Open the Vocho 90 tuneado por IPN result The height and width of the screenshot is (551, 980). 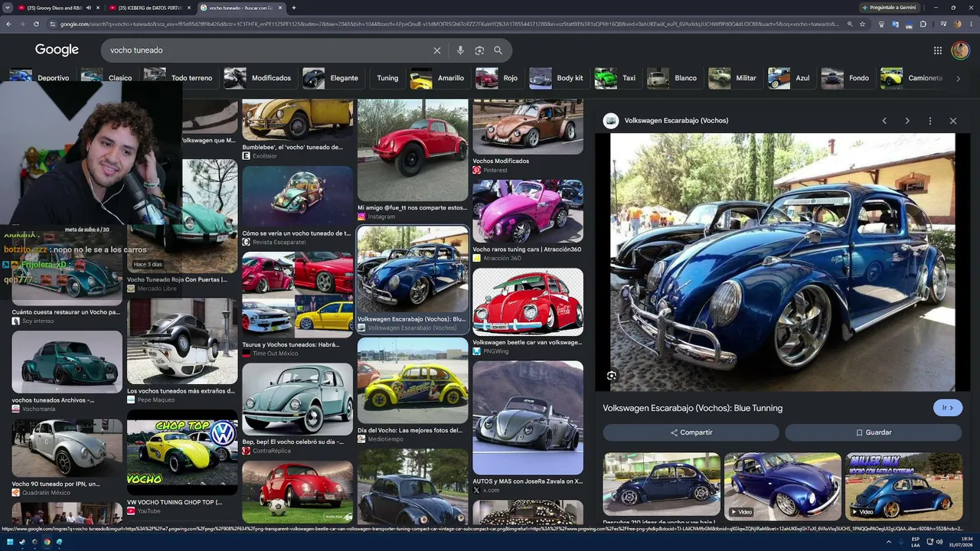click(x=67, y=458)
